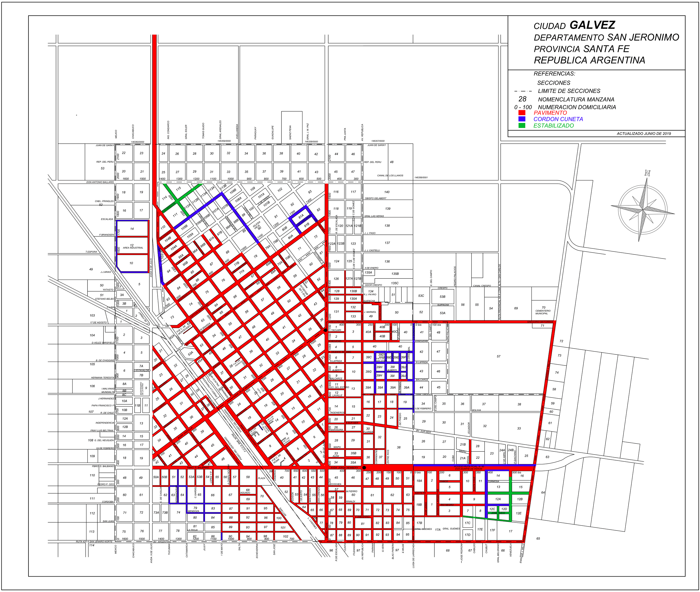
Task: Click block 53C label
Action: 421,296
